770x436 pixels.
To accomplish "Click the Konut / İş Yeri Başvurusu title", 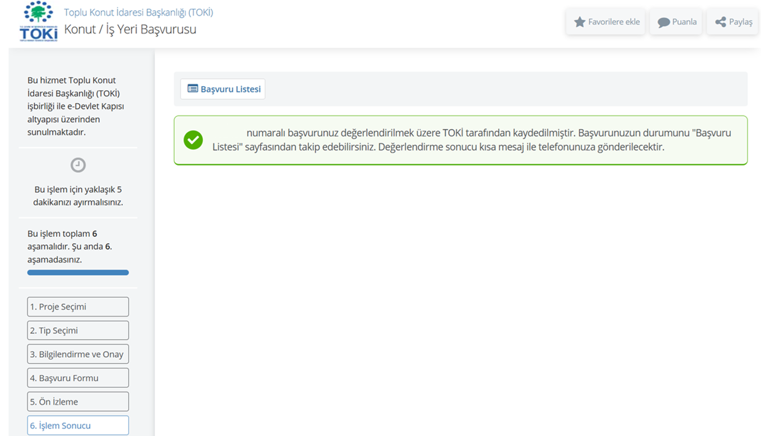I will click(x=130, y=29).
